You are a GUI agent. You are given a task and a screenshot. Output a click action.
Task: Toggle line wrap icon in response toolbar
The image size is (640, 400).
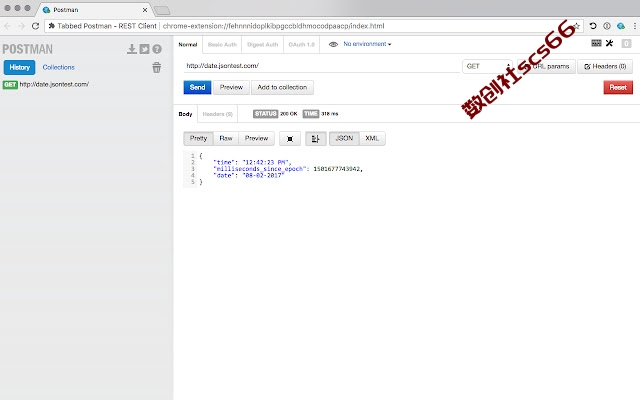point(316,139)
